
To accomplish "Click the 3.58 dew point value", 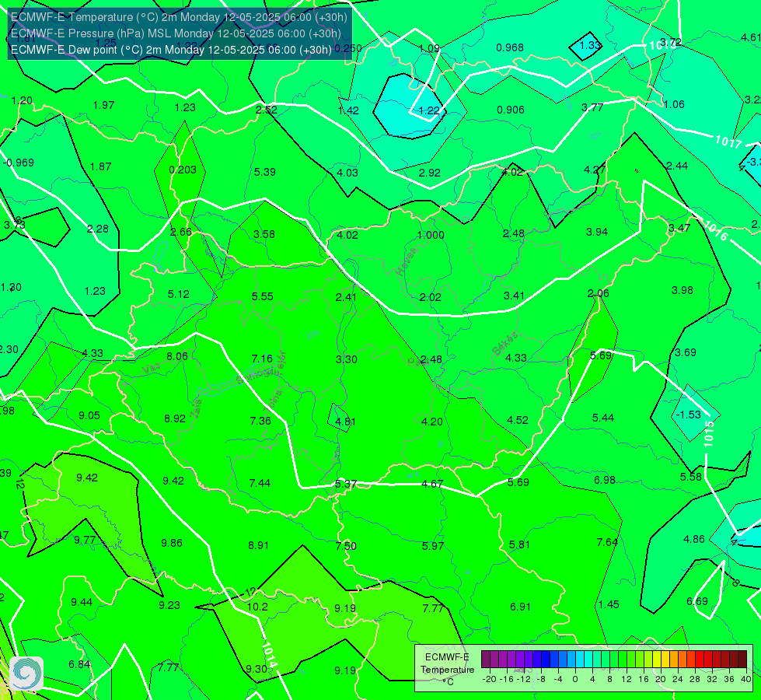I will [264, 234].
